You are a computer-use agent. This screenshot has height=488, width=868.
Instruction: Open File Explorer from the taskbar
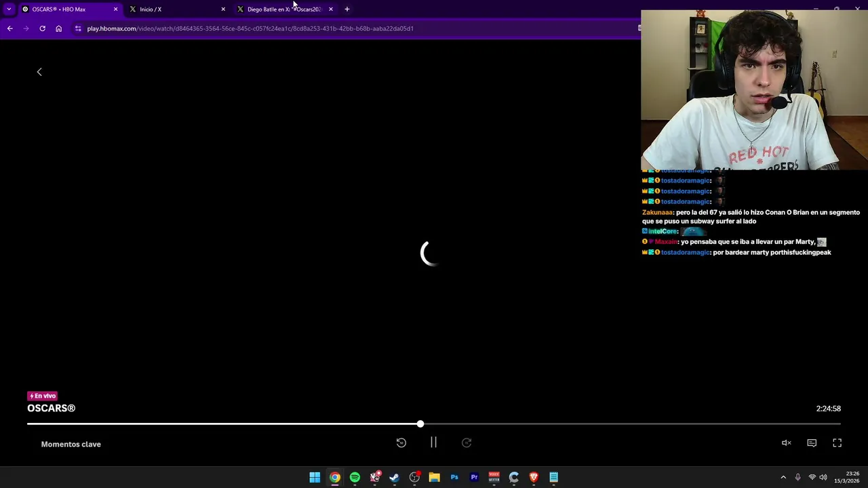tap(434, 477)
